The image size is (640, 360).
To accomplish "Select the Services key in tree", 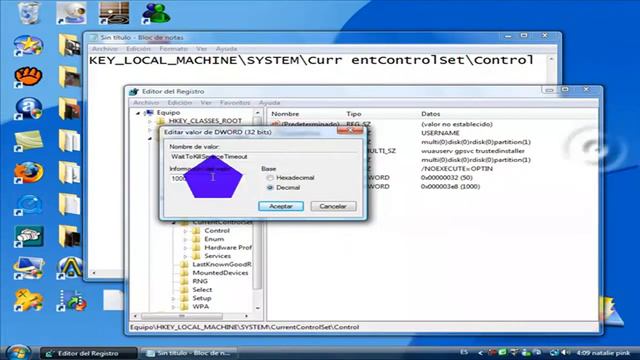I will 218,256.
